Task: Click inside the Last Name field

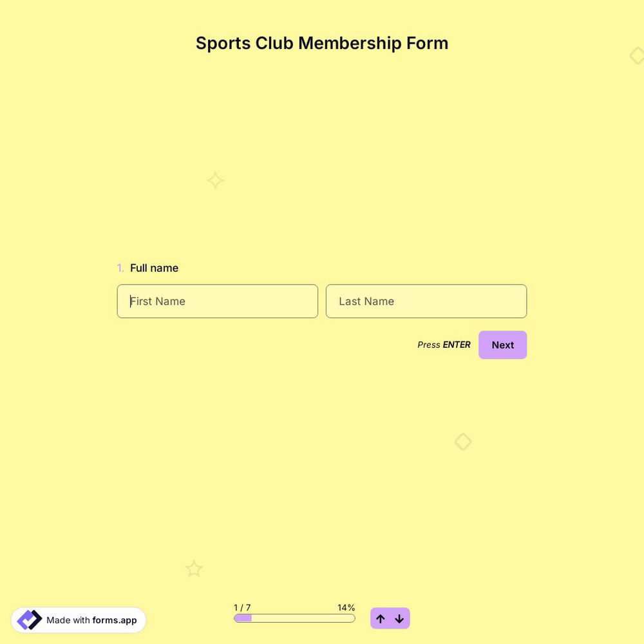Action: coord(426,301)
